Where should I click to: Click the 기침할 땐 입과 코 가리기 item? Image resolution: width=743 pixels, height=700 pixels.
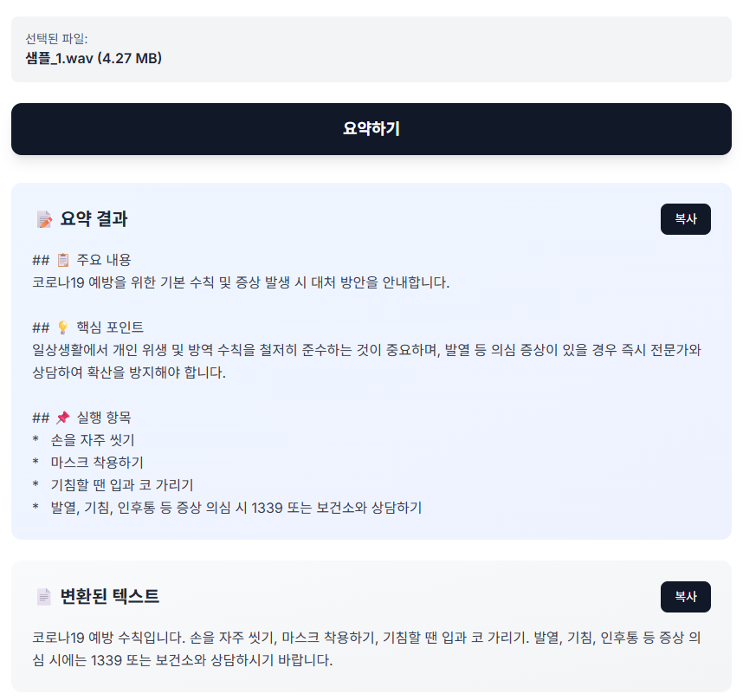(x=121, y=485)
